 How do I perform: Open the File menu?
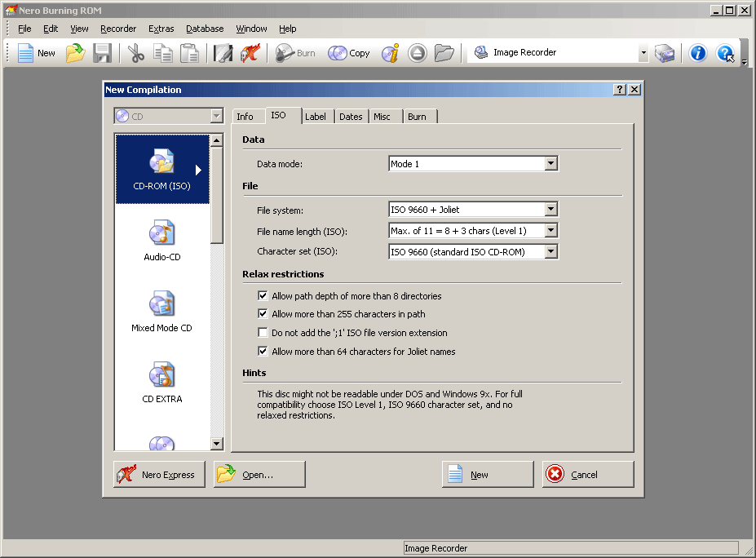coord(24,29)
